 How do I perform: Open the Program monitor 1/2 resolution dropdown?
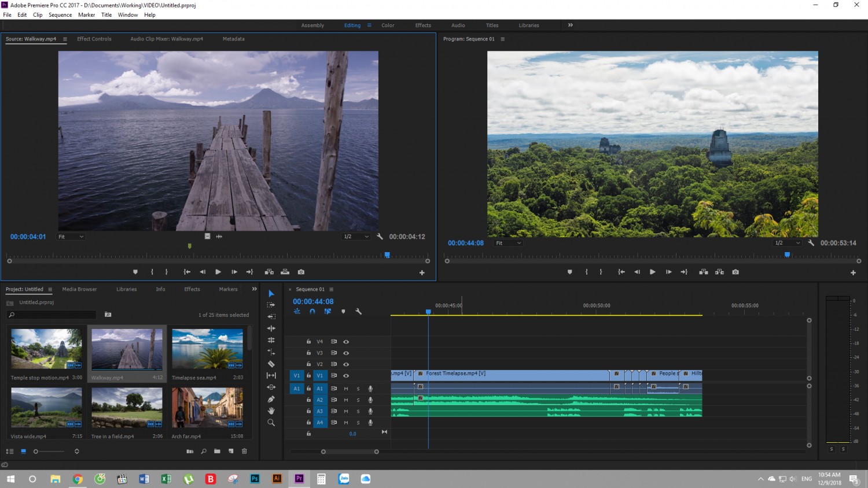(x=788, y=243)
